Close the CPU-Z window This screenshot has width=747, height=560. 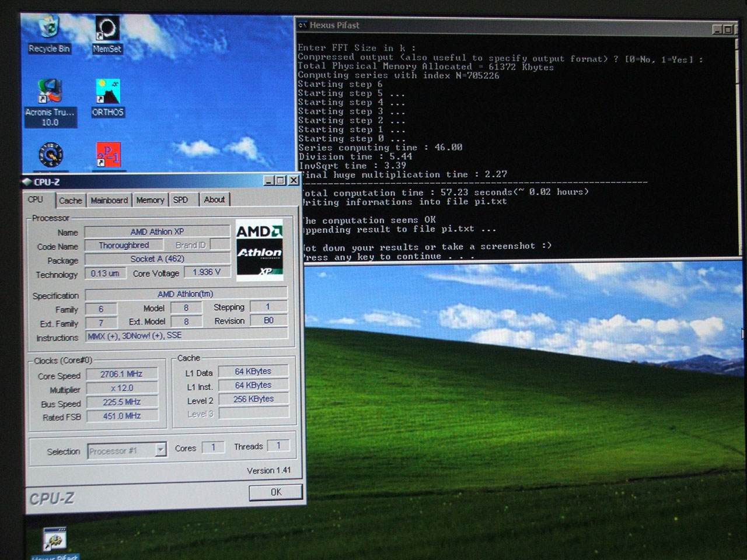pos(293,180)
